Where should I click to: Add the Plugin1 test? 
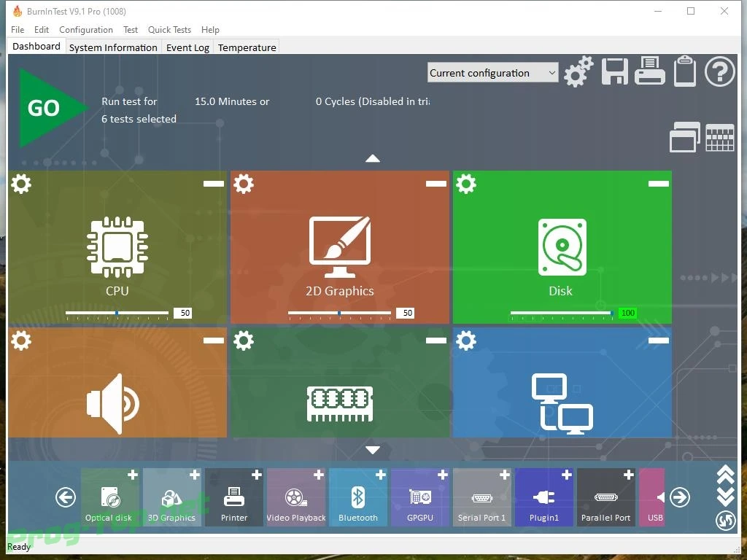pos(566,475)
